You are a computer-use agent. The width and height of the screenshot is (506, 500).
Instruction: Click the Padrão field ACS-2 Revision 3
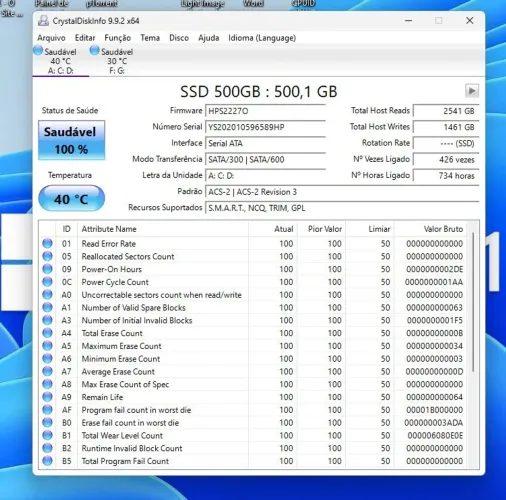pyautogui.click(x=342, y=192)
